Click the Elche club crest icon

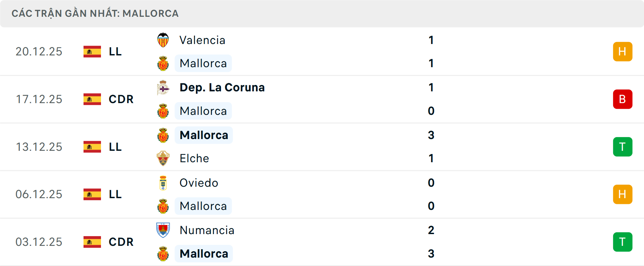pyautogui.click(x=163, y=159)
